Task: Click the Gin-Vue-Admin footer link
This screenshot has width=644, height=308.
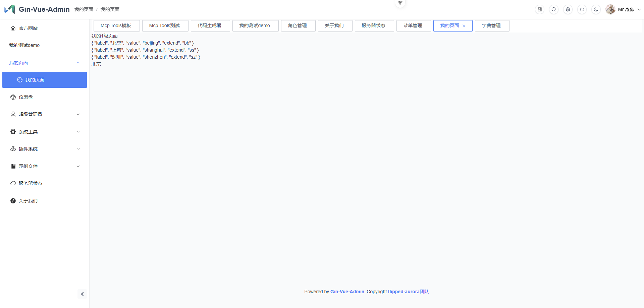Action: click(347, 292)
